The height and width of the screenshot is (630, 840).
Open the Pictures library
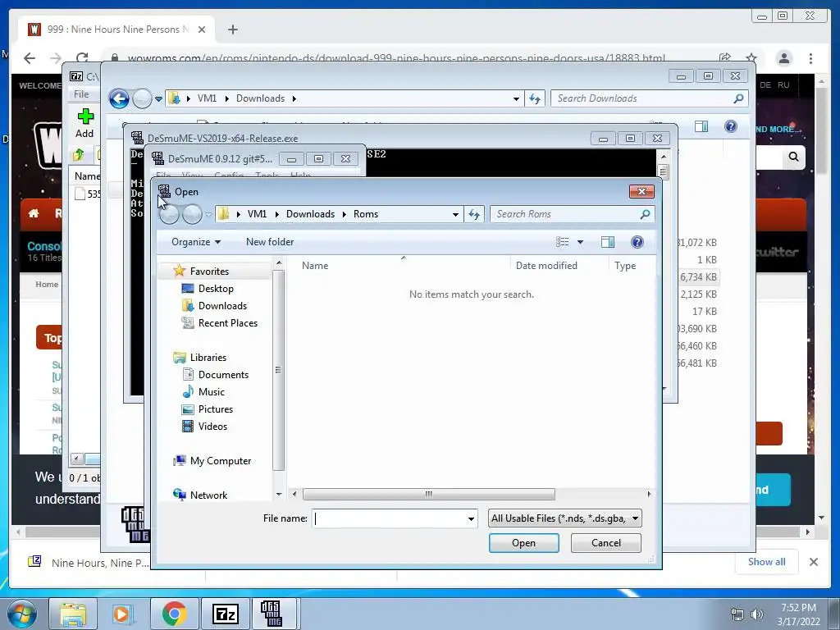pyautogui.click(x=216, y=409)
